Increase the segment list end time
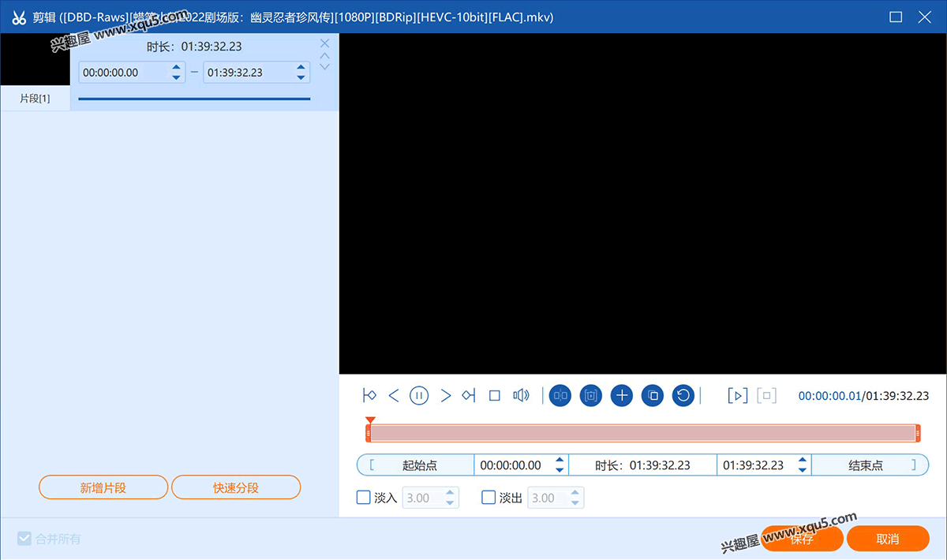This screenshot has width=947, height=560. click(x=301, y=68)
